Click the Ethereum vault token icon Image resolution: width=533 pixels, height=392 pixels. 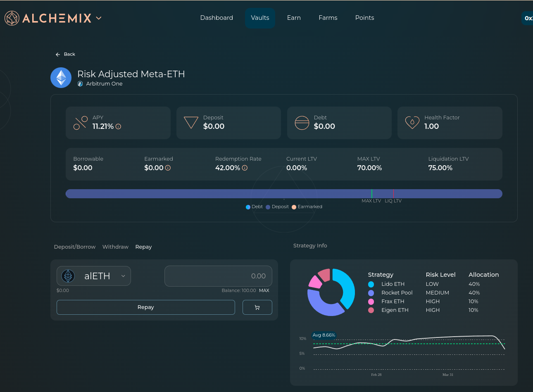tap(61, 78)
